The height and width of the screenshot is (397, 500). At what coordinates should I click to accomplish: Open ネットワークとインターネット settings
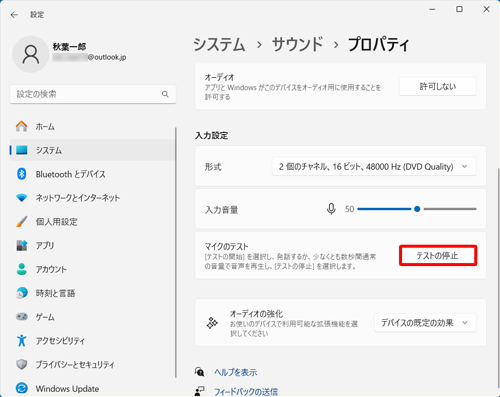pos(92,198)
